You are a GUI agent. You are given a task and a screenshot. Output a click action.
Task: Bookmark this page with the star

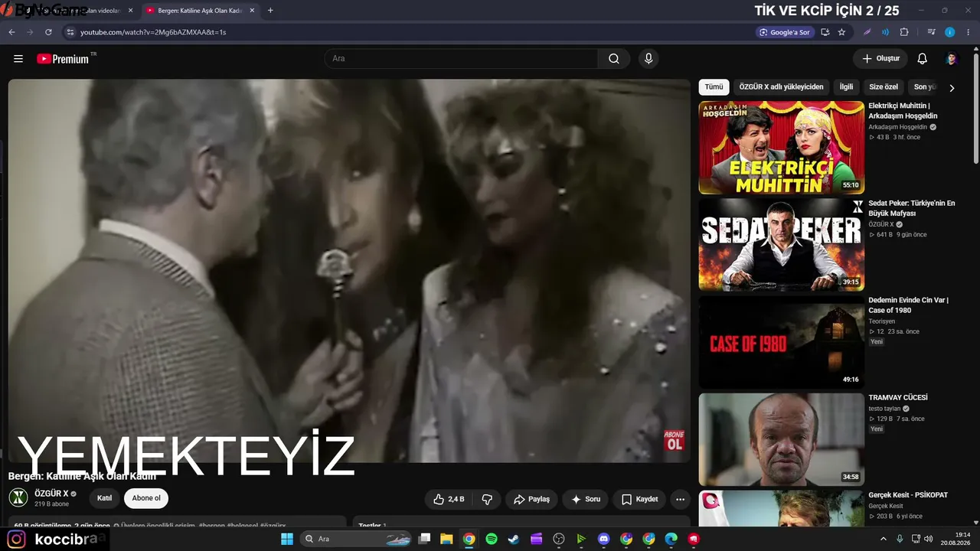(x=841, y=32)
